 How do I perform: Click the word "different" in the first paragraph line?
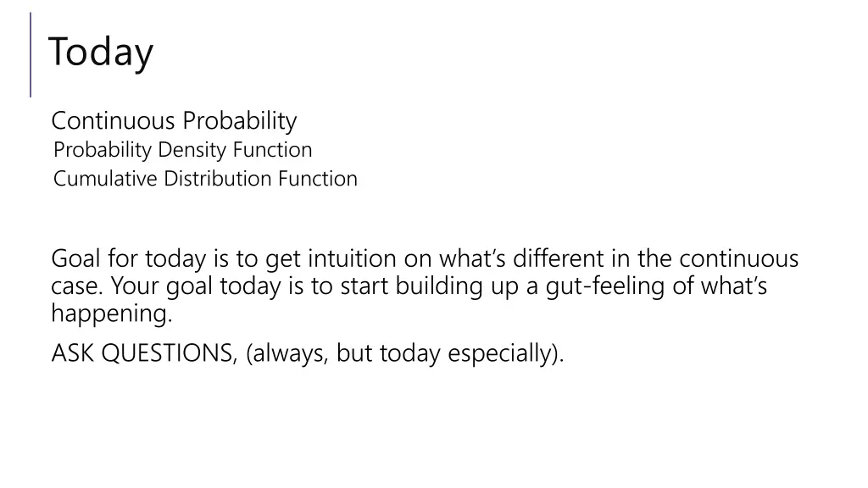(x=558, y=258)
